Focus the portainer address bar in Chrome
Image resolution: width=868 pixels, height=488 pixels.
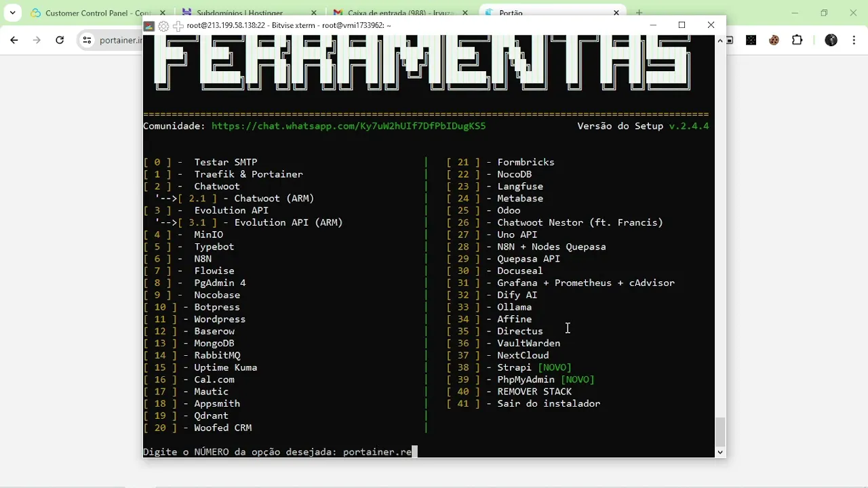coord(121,40)
